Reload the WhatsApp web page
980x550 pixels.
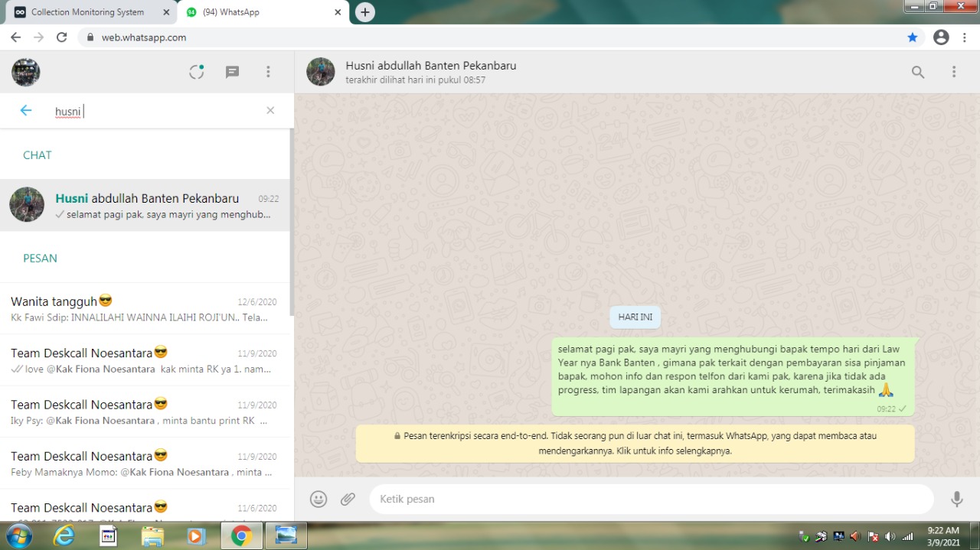click(62, 37)
